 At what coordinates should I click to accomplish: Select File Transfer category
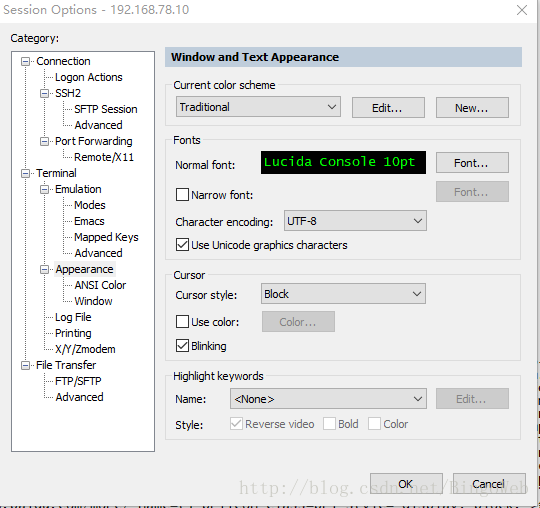[x=66, y=365]
